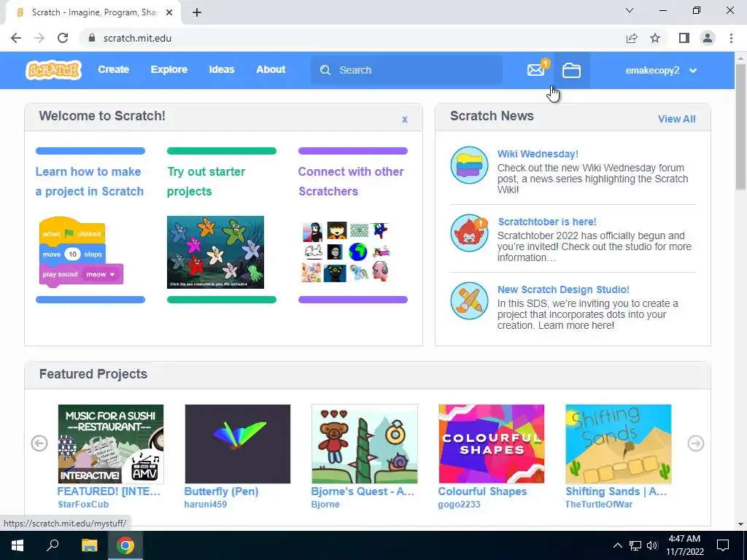Open Wiki Wednesday! news headline

[538, 154]
